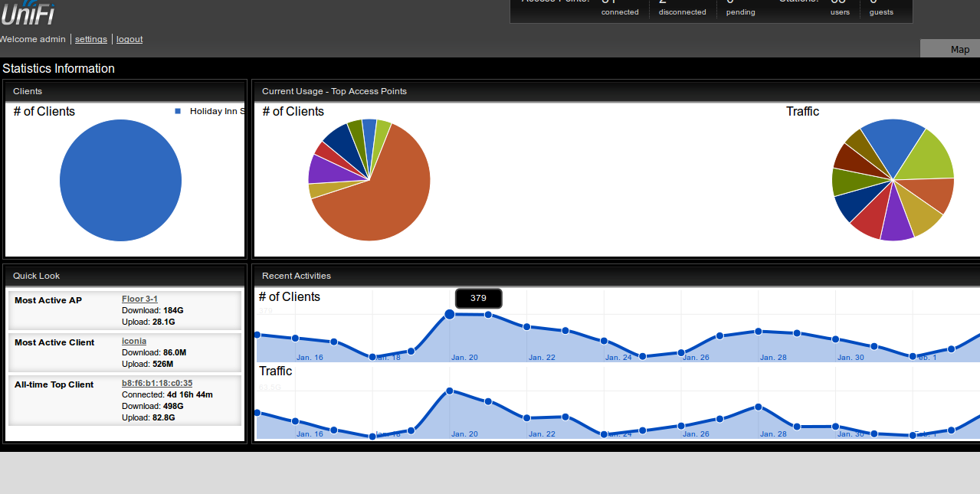Open the Floor 3-1 access point link
This screenshot has height=494, width=980.
point(139,299)
